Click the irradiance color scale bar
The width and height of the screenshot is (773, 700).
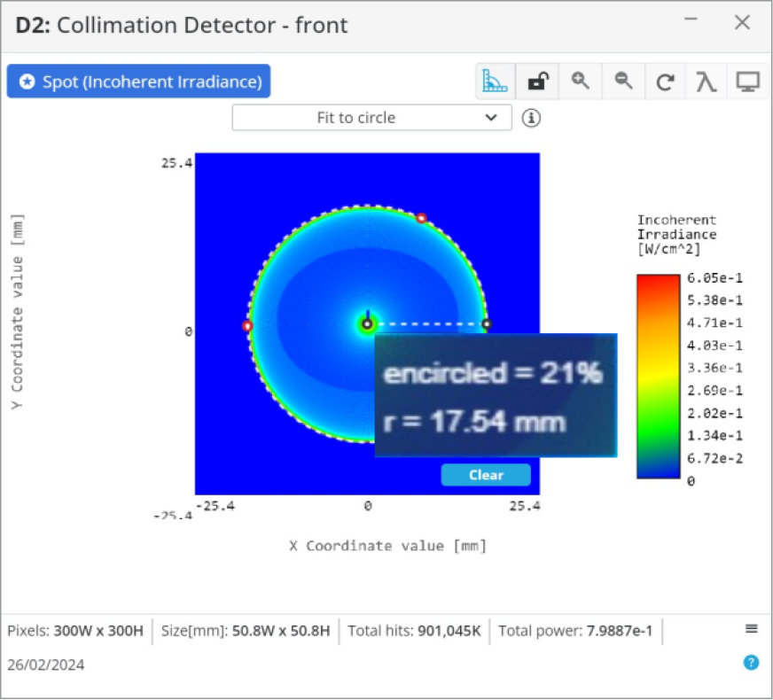pos(658,377)
